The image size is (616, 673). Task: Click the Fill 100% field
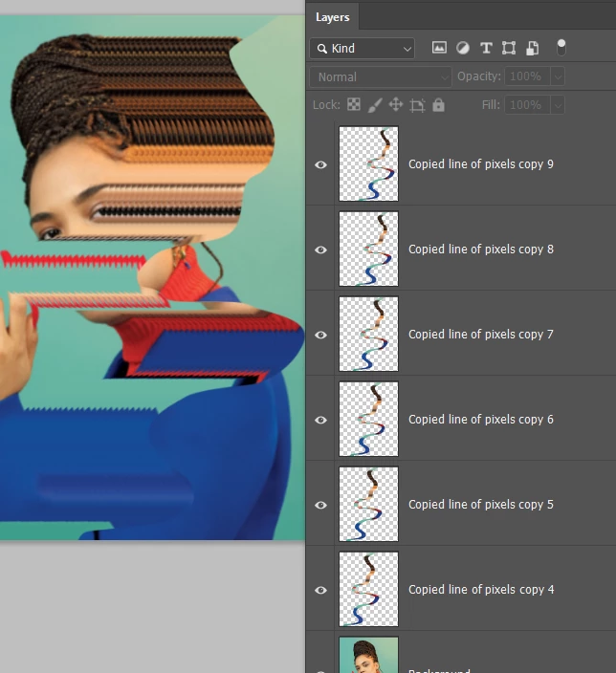(x=527, y=105)
